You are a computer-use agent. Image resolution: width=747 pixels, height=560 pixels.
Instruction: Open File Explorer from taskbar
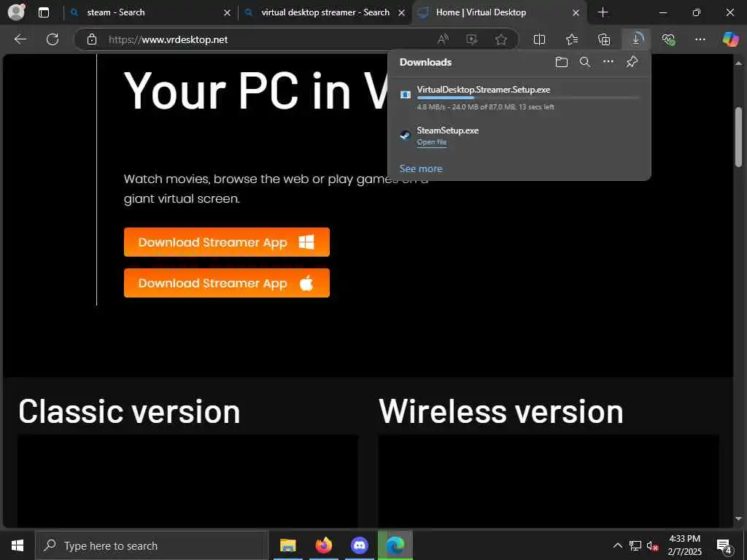tap(287, 545)
